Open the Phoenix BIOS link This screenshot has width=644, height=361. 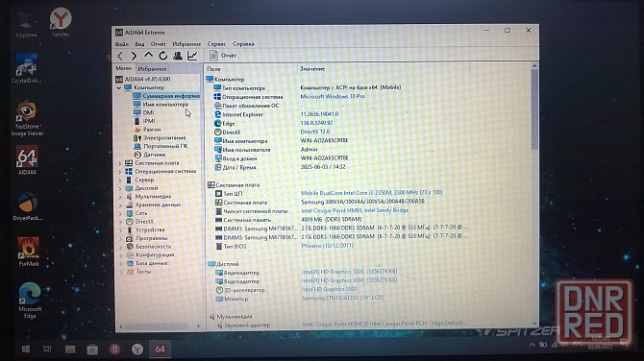pos(327,246)
